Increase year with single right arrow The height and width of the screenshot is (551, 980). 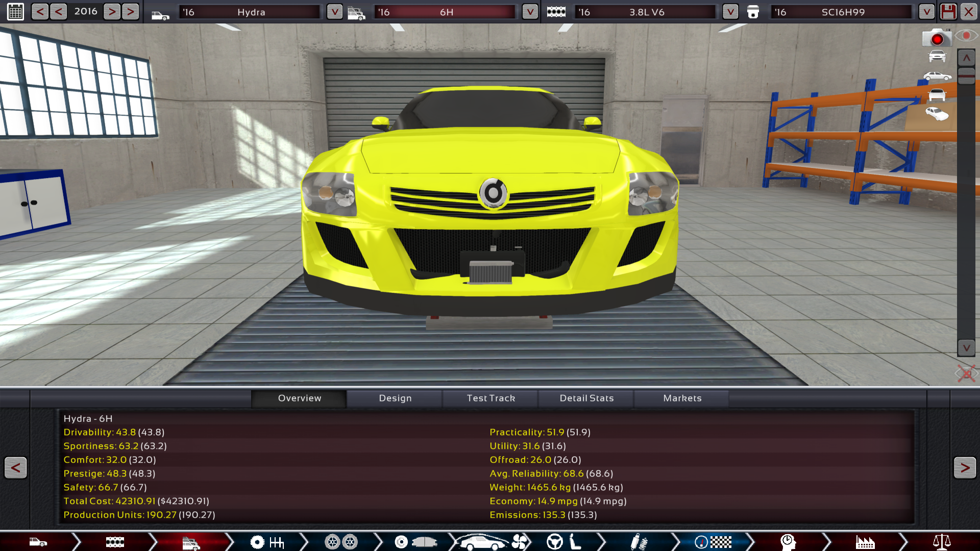tap(112, 12)
